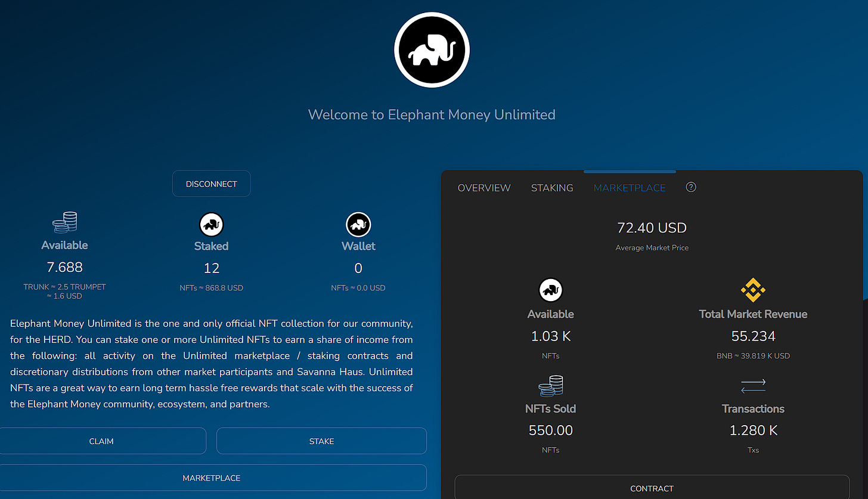Click the Wallet label
868x499 pixels.
358,246
